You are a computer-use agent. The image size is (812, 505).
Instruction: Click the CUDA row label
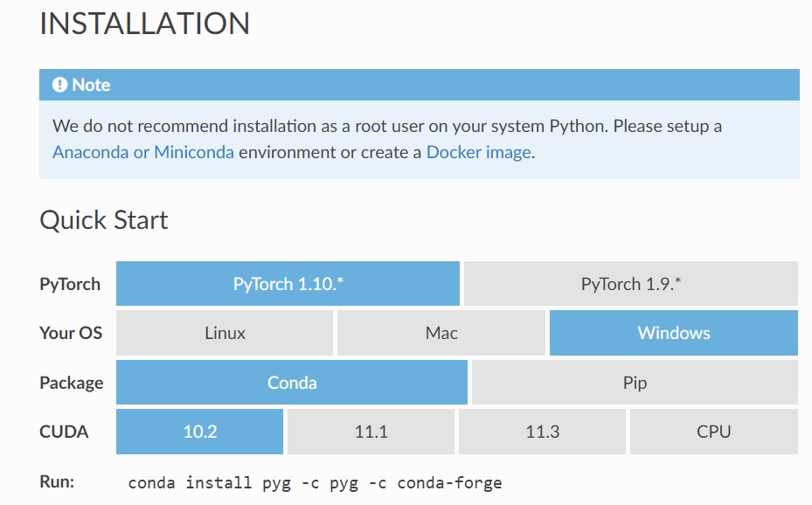tap(64, 432)
